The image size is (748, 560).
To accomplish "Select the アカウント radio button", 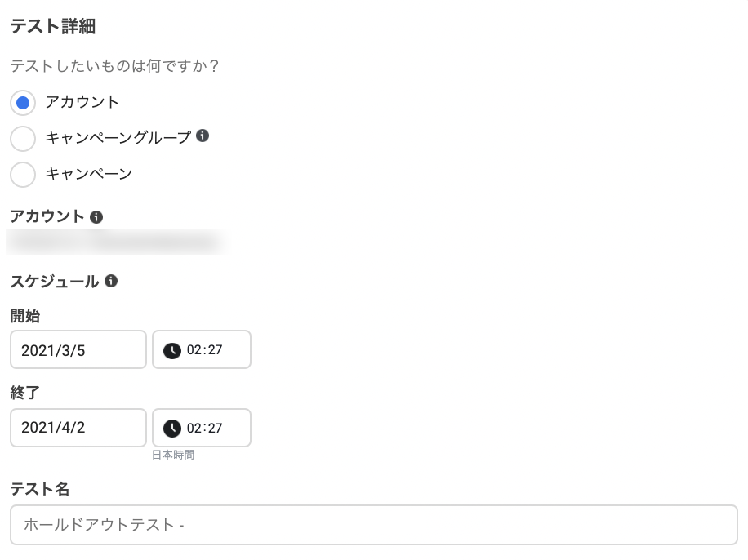I will pos(23,103).
